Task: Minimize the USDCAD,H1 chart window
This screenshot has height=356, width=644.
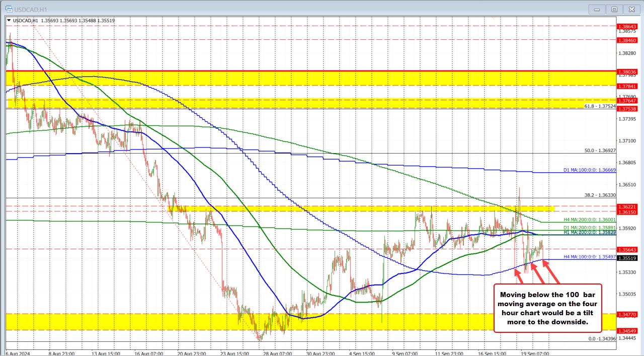Action: [597, 9]
